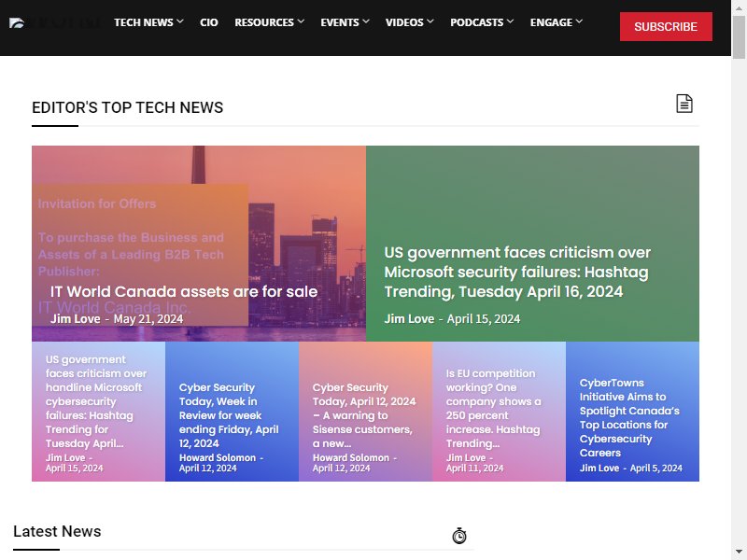Read 'Is EU competition working?' article
Screen dimensions: 747x560
tap(494, 409)
